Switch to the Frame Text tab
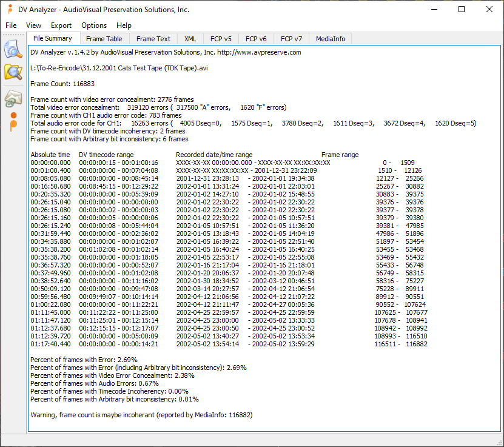Screen dimensions: 504x447 pos(153,39)
